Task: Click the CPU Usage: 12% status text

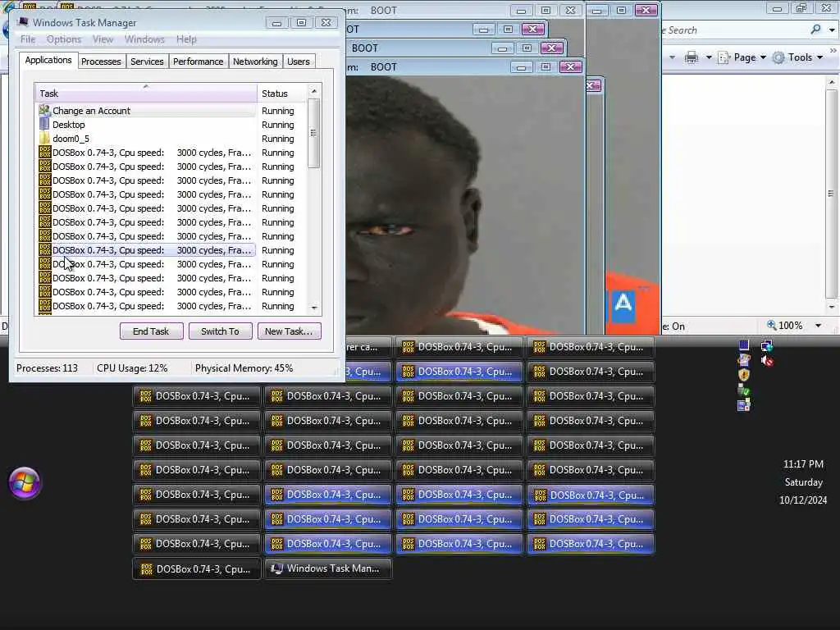Action: [x=132, y=368]
